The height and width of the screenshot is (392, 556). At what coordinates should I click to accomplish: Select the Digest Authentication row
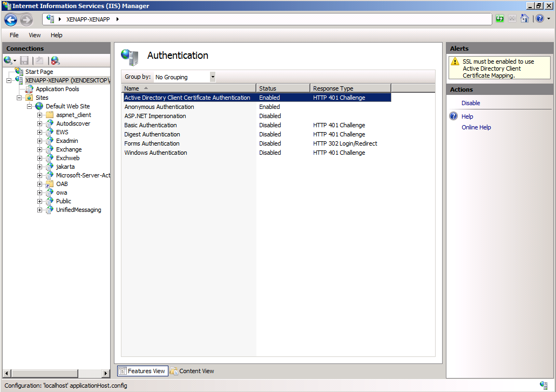(257, 135)
